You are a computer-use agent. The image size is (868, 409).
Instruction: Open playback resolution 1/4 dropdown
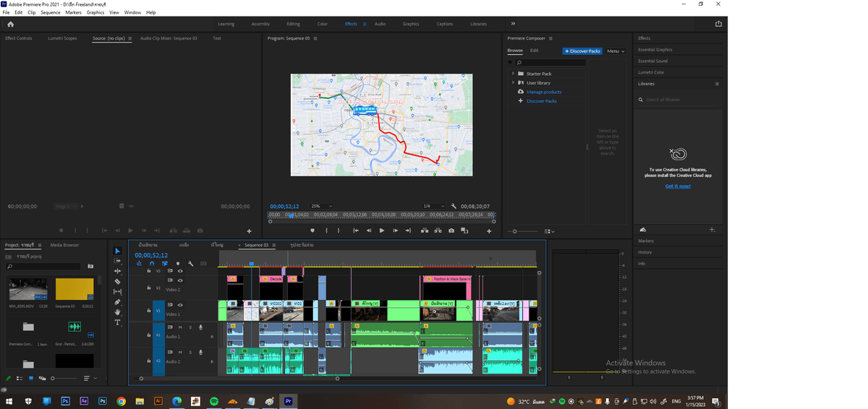(x=433, y=206)
